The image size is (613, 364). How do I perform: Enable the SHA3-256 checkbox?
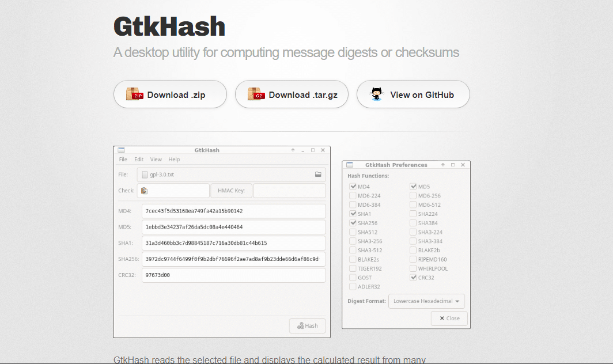(353, 241)
